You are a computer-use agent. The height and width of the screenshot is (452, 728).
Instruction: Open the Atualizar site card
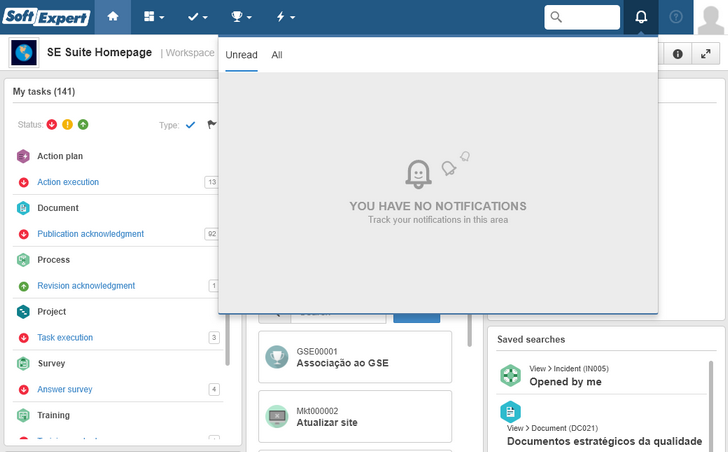click(x=355, y=416)
